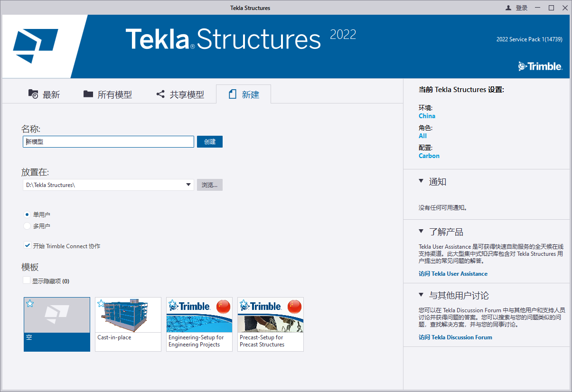Select the 所有模型 folder icon
This screenshot has height=392, width=572.
[x=88, y=93]
